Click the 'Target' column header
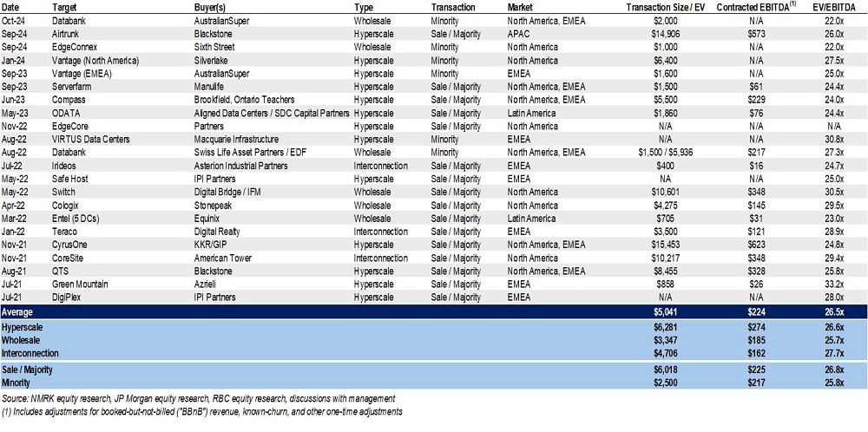868x432 pixels. (x=64, y=8)
